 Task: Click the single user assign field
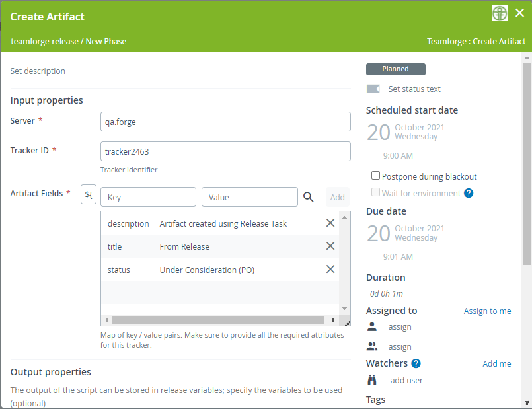click(x=400, y=327)
